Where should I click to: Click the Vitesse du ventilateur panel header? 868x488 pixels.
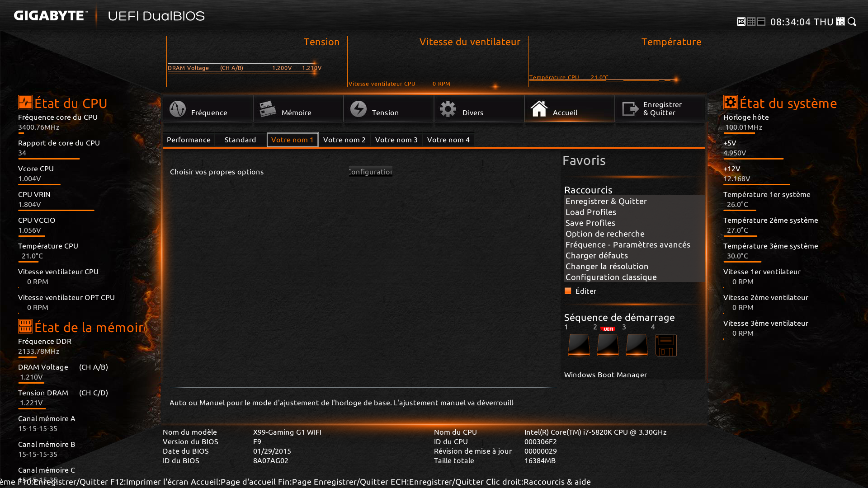[470, 42]
